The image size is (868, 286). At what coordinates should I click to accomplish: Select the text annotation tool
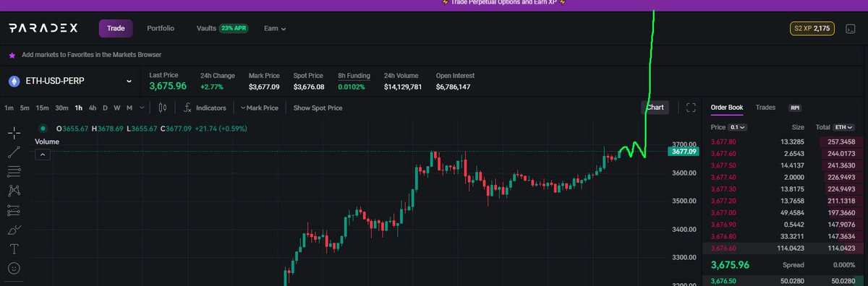[14, 250]
